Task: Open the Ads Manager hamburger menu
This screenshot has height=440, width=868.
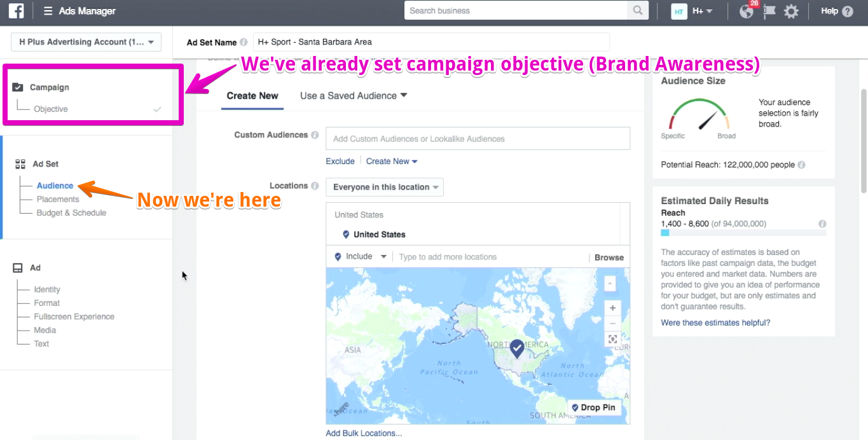Action: [x=48, y=11]
